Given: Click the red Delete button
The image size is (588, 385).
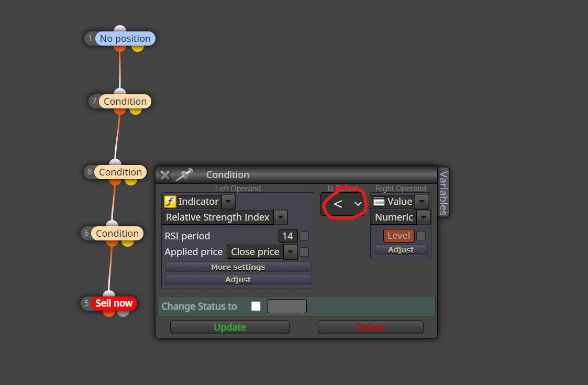Looking at the screenshot, I should (x=371, y=327).
